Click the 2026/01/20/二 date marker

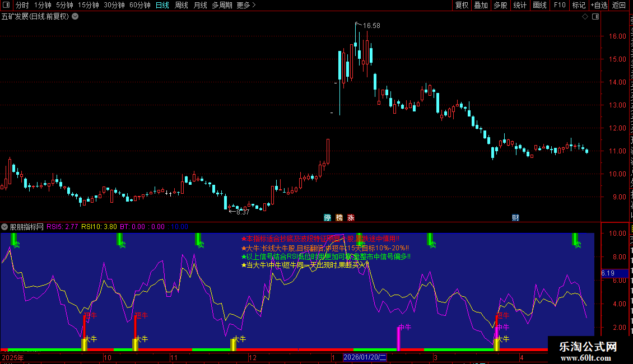pos(365,357)
